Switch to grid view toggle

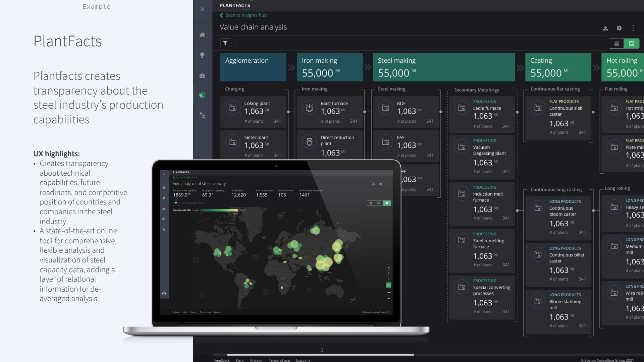click(631, 44)
